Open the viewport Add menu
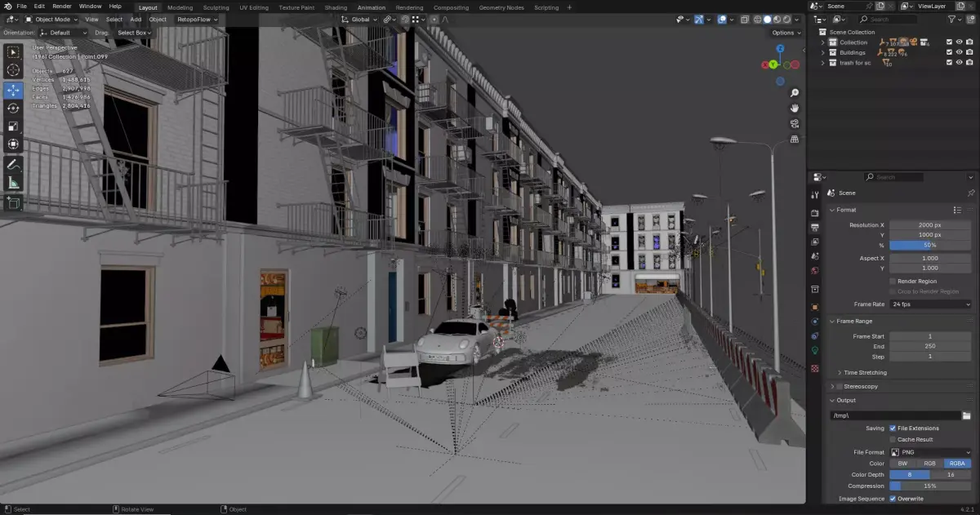Image resolution: width=980 pixels, height=515 pixels. pos(136,19)
